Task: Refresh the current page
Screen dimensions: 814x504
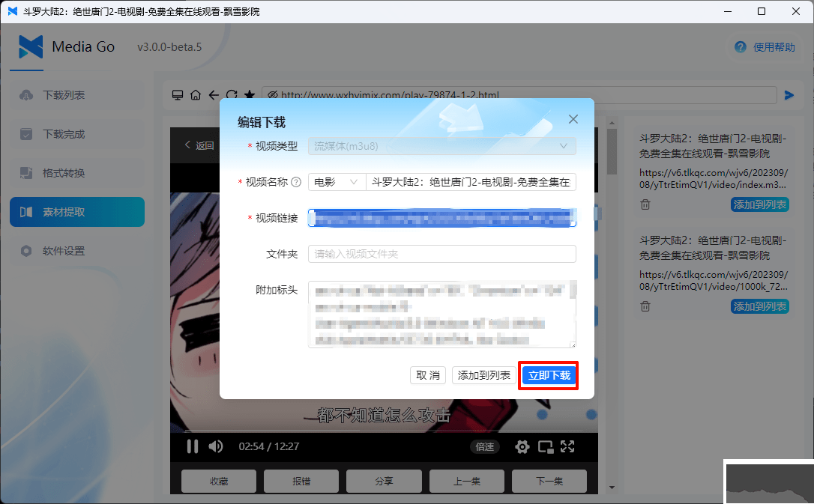Action: tap(232, 94)
